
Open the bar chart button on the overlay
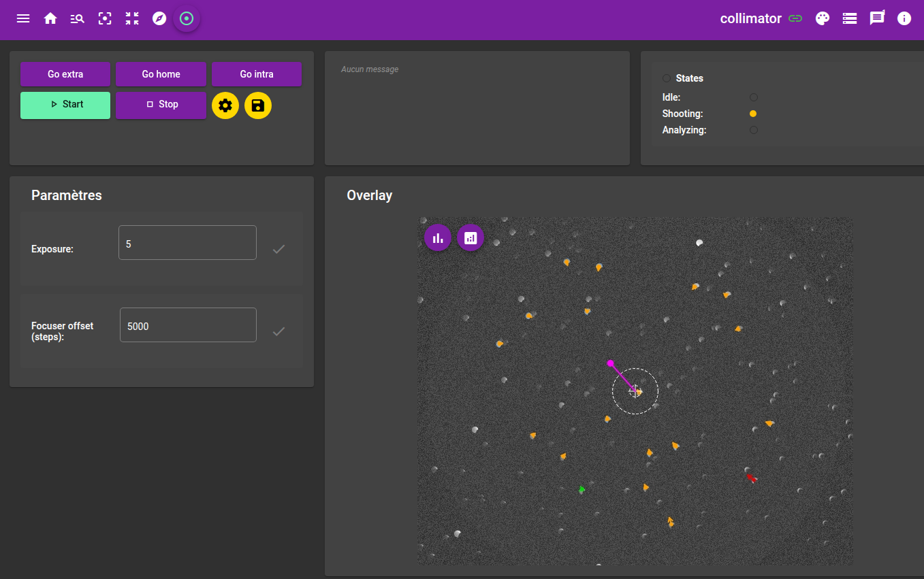click(438, 237)
